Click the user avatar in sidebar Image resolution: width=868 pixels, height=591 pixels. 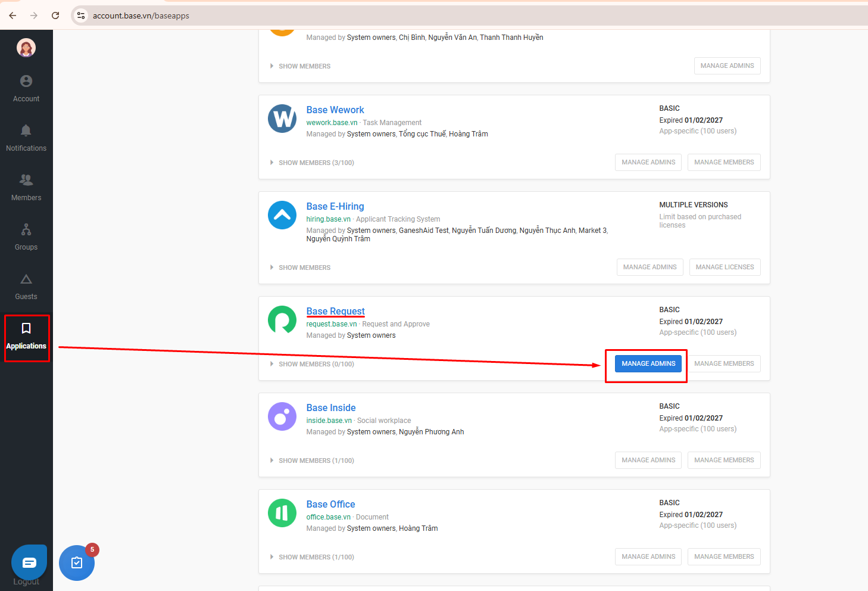[26, 48]
